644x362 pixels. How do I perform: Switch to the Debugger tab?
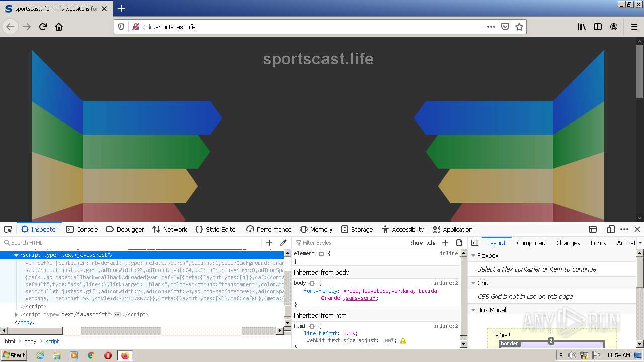point(125,229)
